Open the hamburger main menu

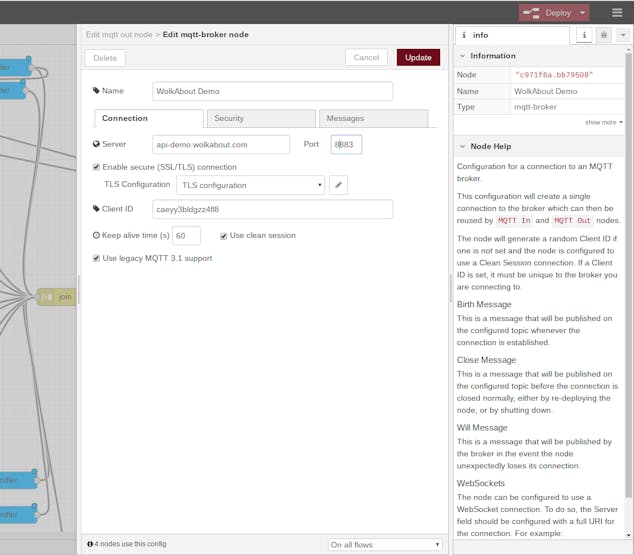[617, 13]
